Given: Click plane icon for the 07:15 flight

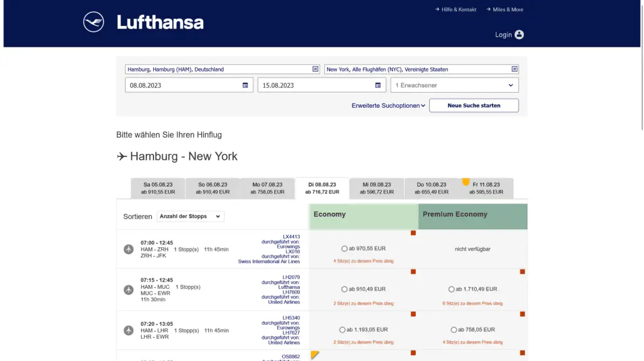Looking at the screenshot, I should pos(129,290).
